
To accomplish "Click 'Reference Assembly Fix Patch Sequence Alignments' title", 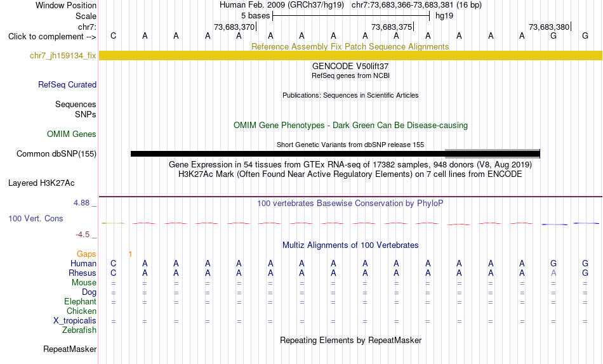I will pos(350,46).
